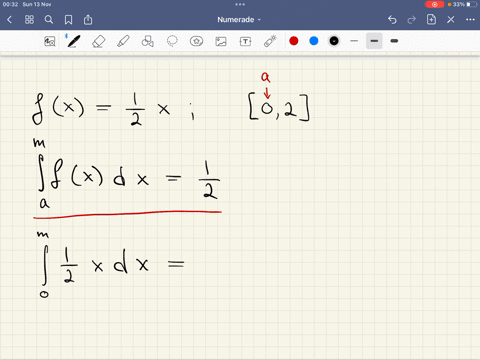
Task: Tap the clock showing 00:32
Action: pos(10,4)
